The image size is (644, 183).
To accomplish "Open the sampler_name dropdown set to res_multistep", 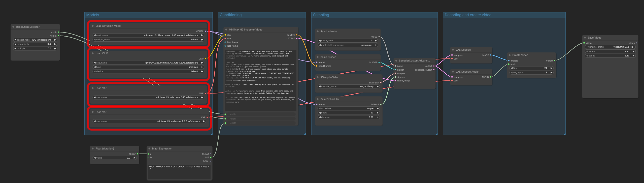I will coord(349,86).
